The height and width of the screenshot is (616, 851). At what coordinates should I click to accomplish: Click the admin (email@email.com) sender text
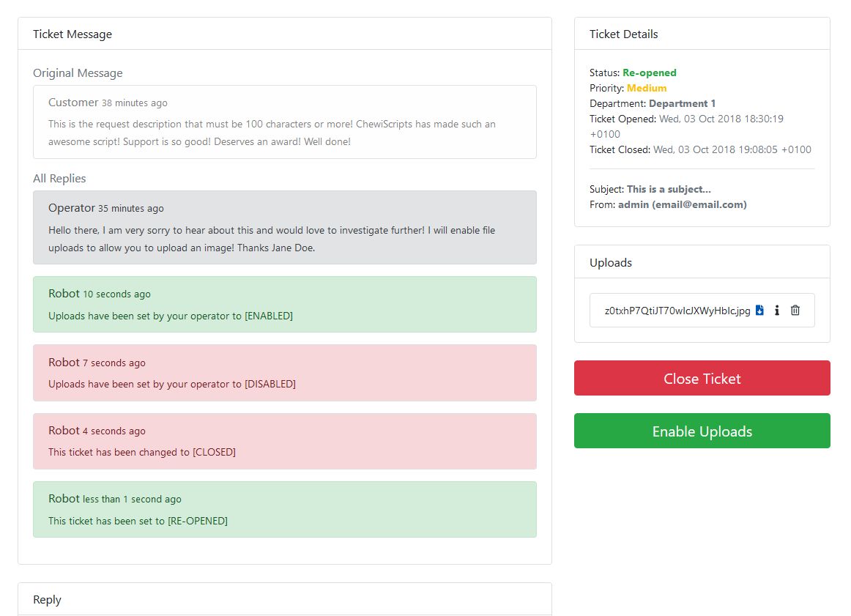tap(682, 204)
